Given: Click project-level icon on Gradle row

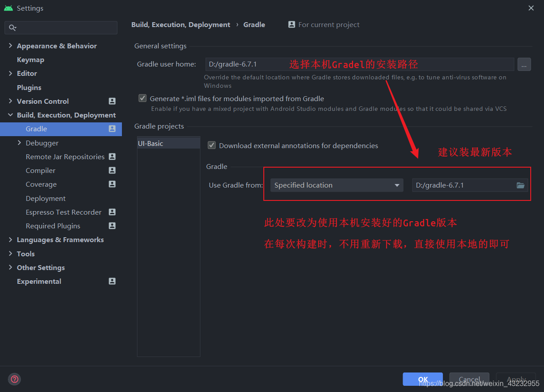Looking at the screenshot, I should [x=112, y=129].
